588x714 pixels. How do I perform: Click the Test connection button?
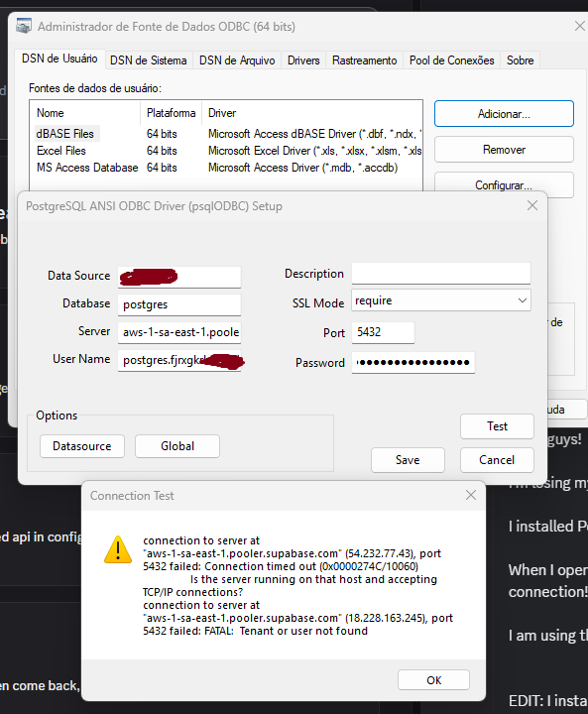click(497, 426)
